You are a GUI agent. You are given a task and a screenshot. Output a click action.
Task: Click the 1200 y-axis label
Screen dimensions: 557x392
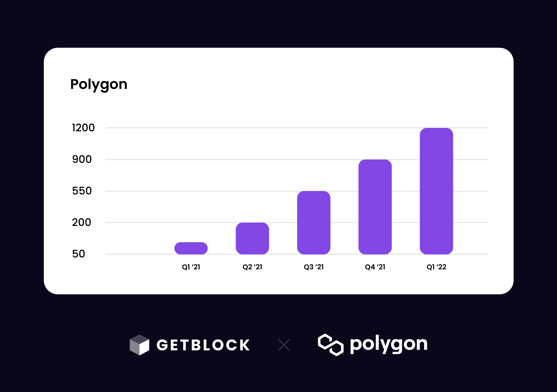(x=83, y=128)
